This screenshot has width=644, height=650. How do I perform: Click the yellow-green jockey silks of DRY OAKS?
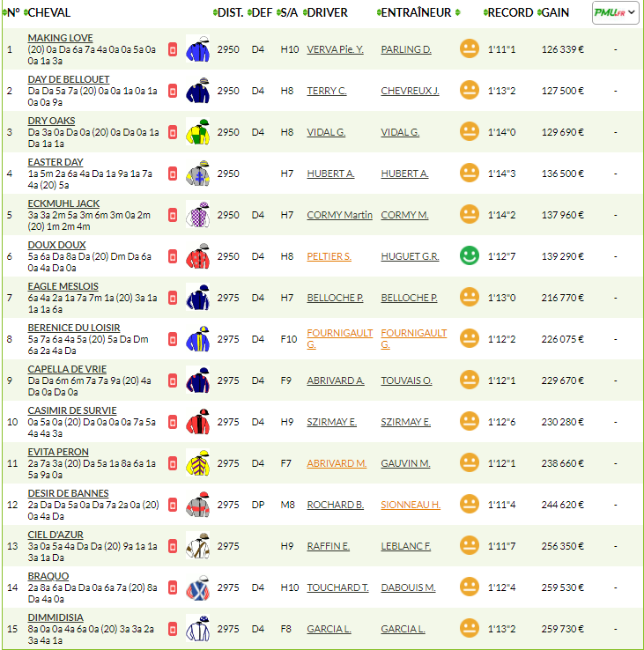click(198, 132)
